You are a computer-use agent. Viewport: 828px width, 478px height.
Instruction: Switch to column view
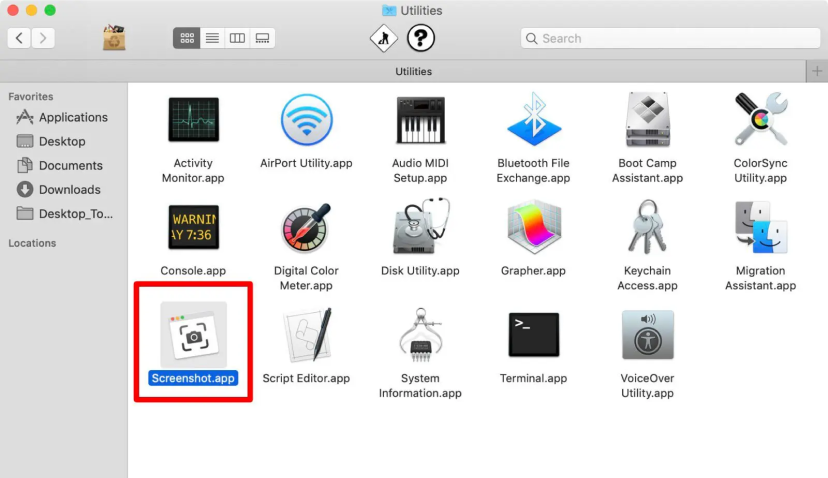point(237,38)
